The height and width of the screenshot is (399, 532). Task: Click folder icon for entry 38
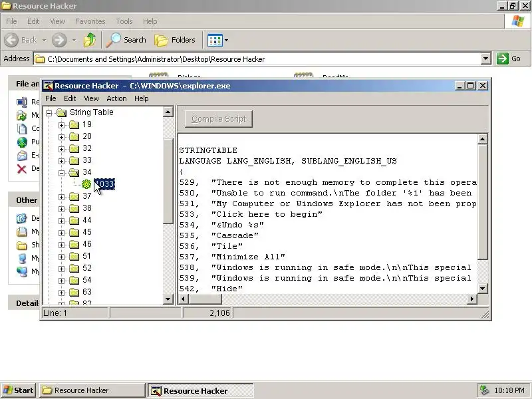click(x=74, y=208)
